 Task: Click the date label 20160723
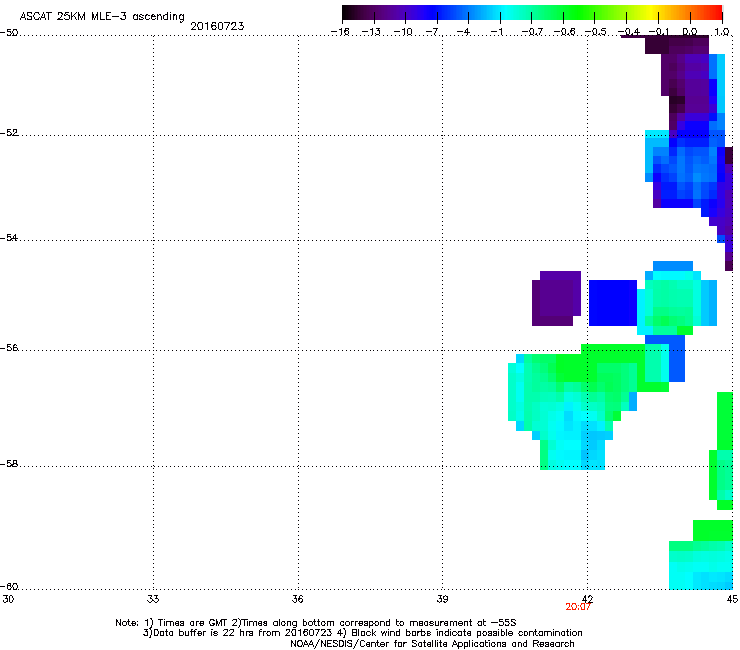pyautogui.click(x=217, y=26)
